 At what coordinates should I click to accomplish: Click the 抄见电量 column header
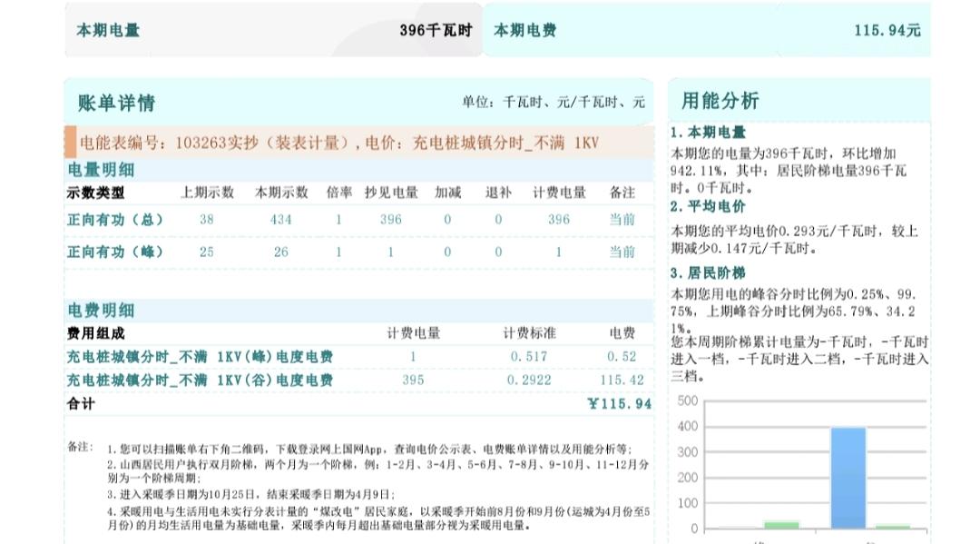[391, 193]
